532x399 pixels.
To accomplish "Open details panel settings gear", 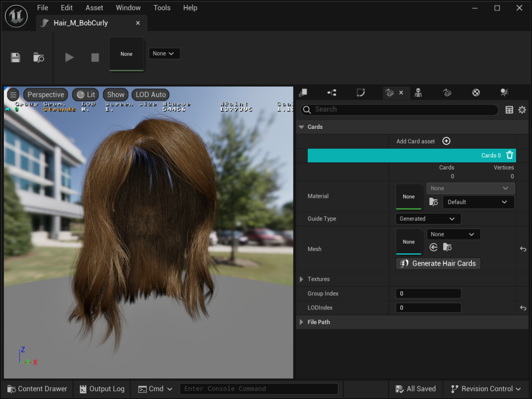I will coord(522,110).
